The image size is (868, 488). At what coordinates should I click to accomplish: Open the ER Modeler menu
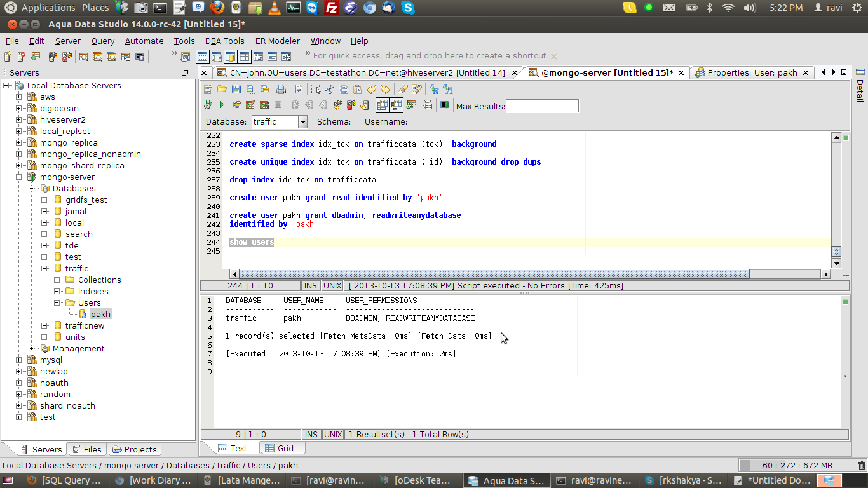pos(277,41)
